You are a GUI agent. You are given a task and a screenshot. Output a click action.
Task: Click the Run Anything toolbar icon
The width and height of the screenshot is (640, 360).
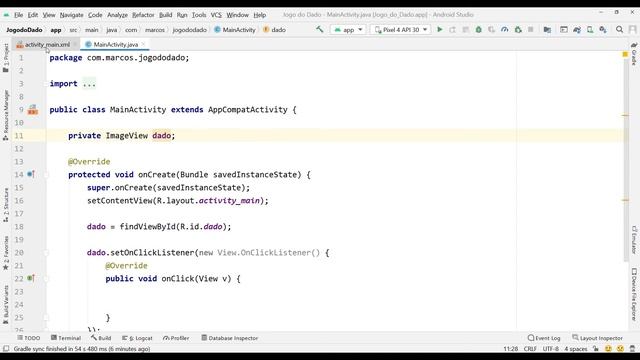click(x=564, y=29)
